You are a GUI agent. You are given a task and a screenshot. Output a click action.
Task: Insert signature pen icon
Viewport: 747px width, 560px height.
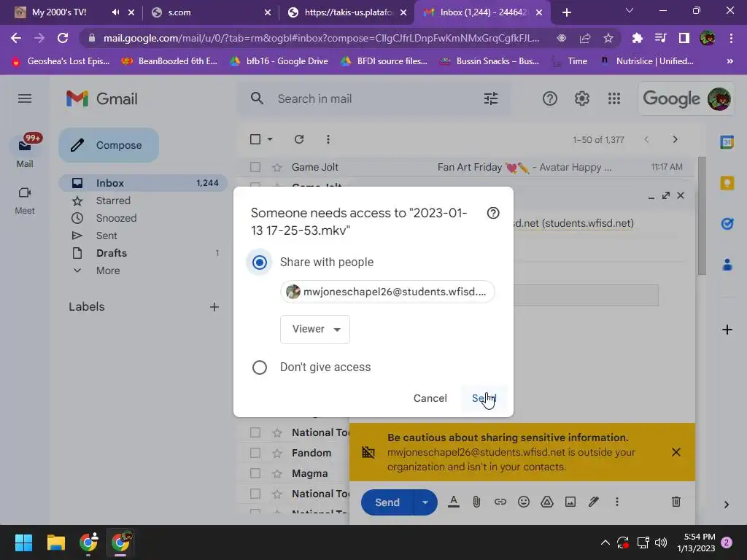pyautogui.click(x=594, y=502)
